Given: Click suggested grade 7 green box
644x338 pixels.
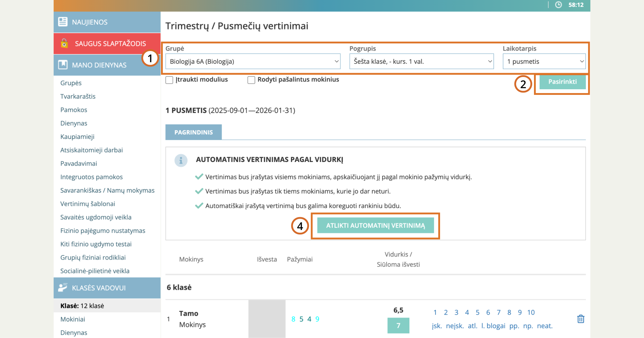Looking at the screenshot, I should coord(398,325).
